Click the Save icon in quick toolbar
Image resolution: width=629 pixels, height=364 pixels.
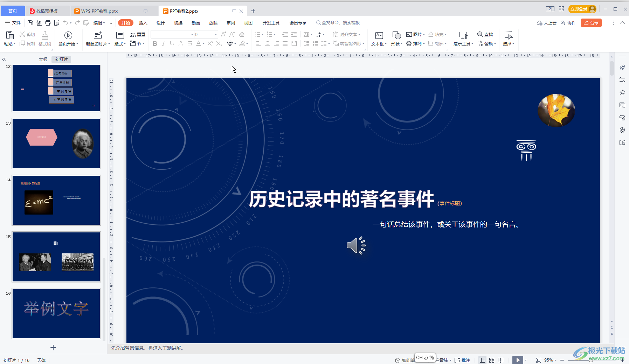(x=30, y=23)
